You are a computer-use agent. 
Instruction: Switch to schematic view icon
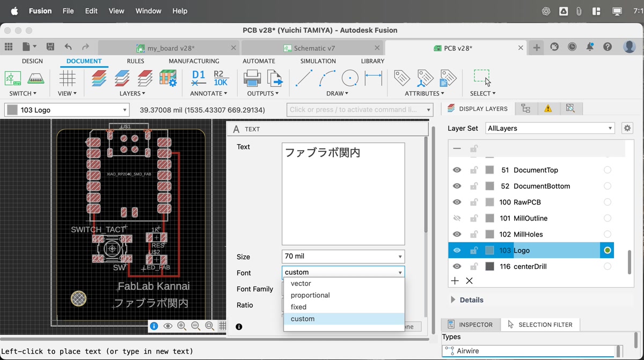[13, 78]
